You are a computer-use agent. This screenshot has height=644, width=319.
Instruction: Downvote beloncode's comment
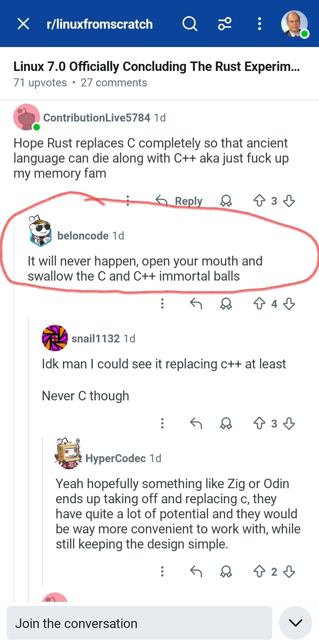click(x=289, y=304)
